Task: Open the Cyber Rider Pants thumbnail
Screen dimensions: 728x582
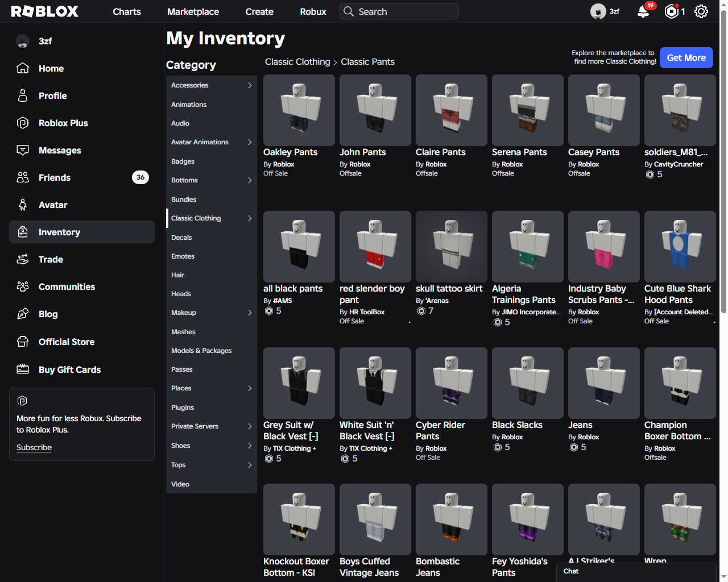Action: (x=452, y=383)
